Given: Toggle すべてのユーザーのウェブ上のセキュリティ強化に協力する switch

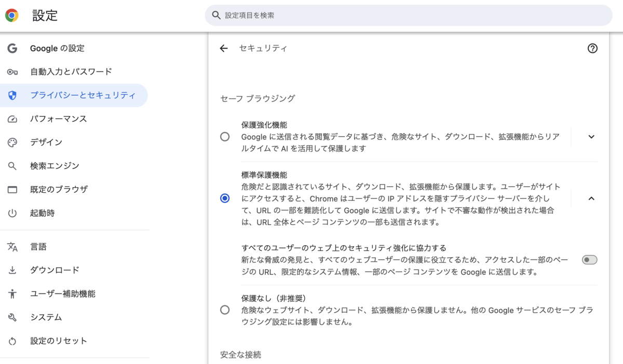Looking at the screenshot, I should [x=589, y=260].
